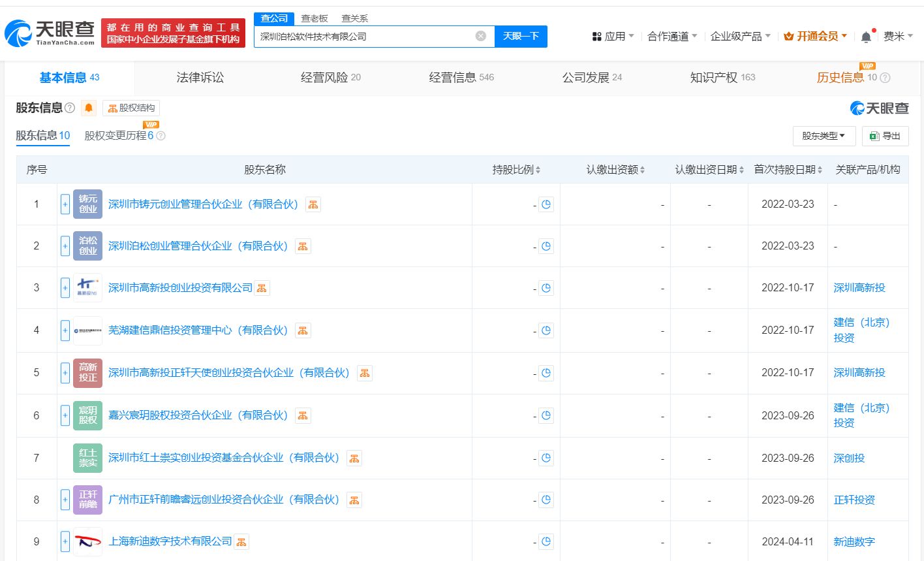924x561 pixels.
Task: Open help icon next to 历史信息 tab
Action: (x=885, y=78)
